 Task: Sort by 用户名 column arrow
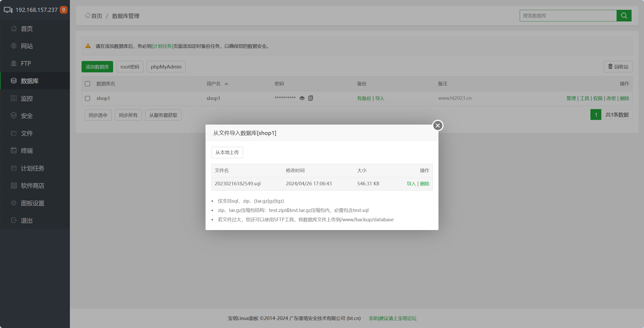point(226,84)
